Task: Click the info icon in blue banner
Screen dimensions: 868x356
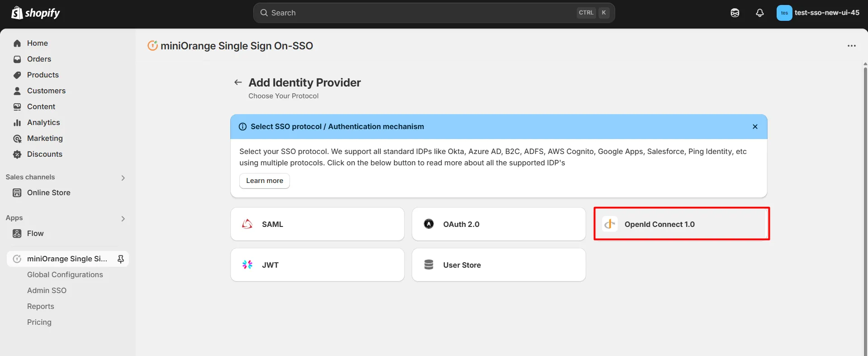Action: [243, 127]
